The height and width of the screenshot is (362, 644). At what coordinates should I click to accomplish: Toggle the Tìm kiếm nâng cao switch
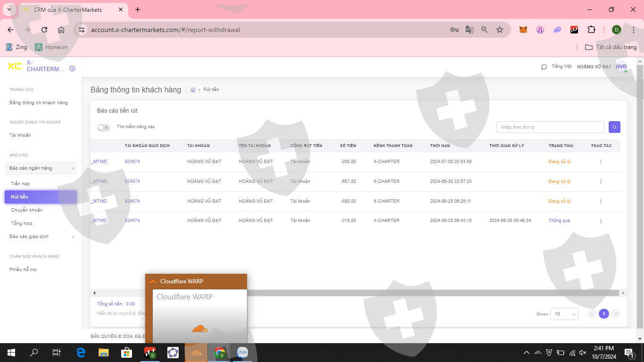103,127
